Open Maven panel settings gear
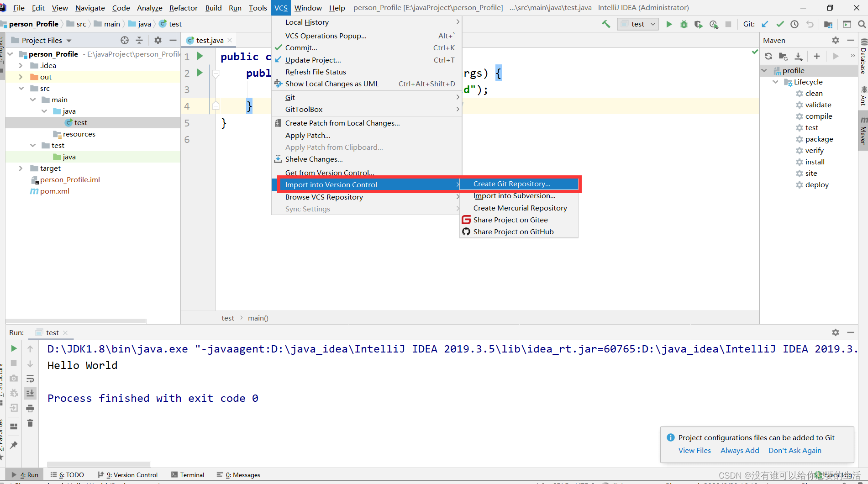Viewport: 868px width, 484px height. coord(836,40)
